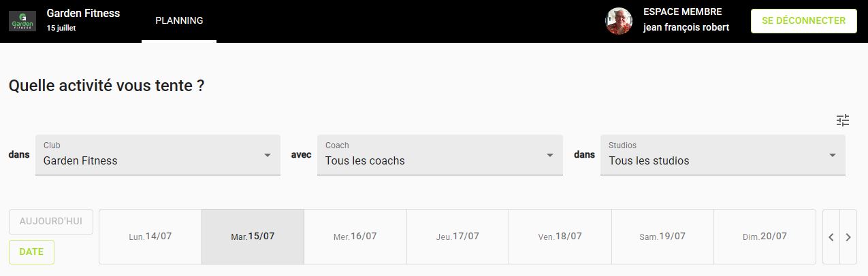Image resolution: width=868 pixels, height=276 pixels.
Task: Open the filter settings sliders icon
Action: point(843,120)
